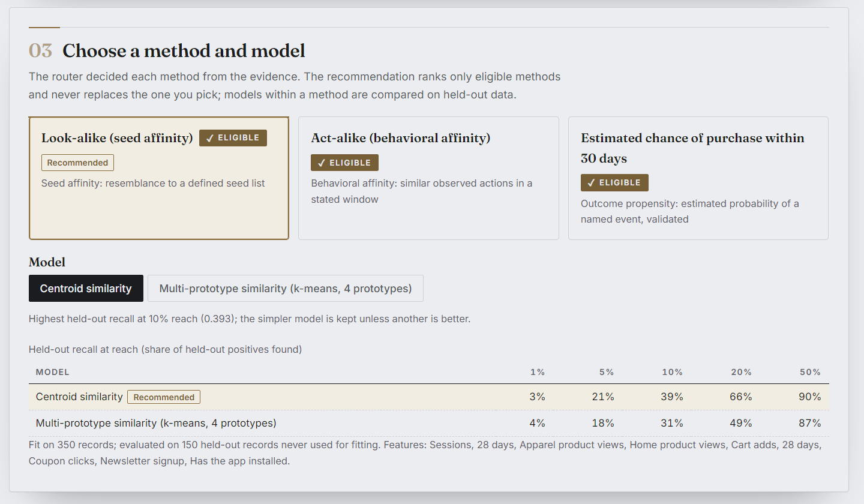Click the 1% reach column header
Viewport: 864px width, 504px height.
tap(538, 372)
